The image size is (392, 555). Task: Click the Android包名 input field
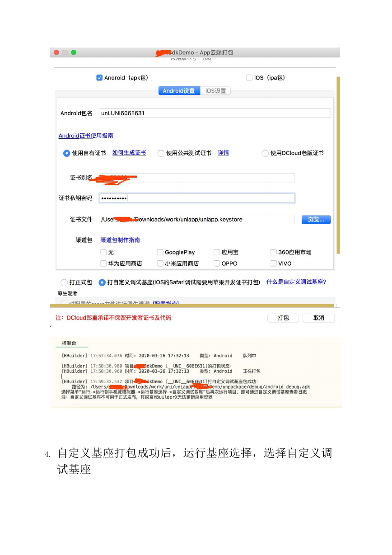click(215, 113)
